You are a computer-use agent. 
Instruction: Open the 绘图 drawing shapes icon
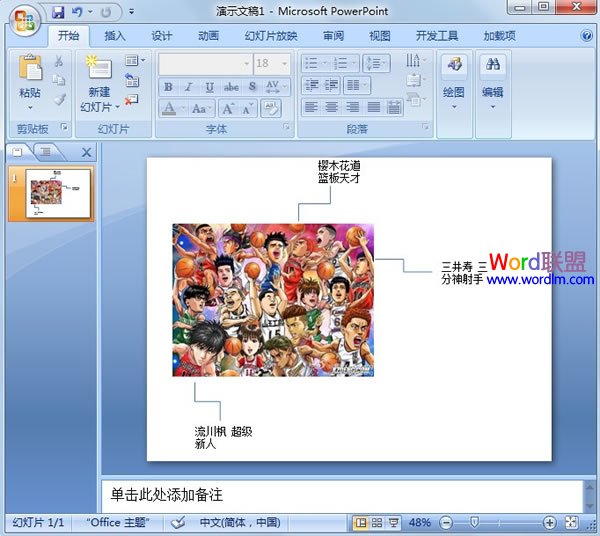[454, 64]
